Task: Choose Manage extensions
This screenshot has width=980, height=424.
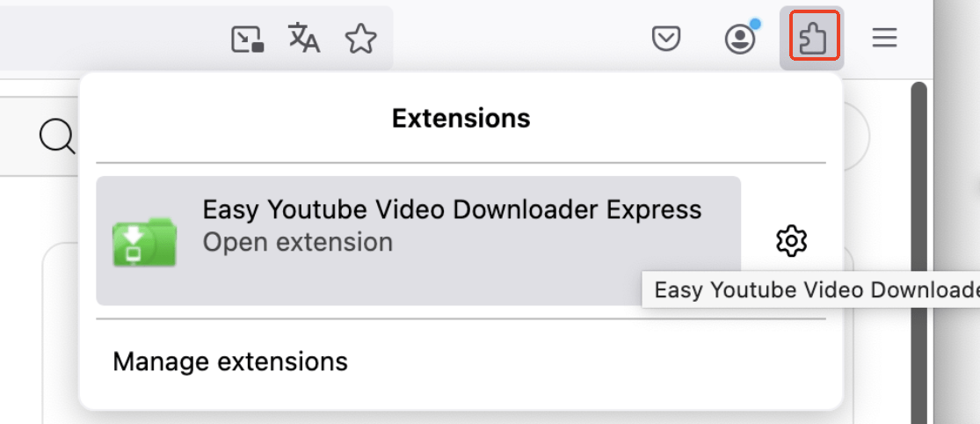Action: pyautogui.click(x=230, y=362)
